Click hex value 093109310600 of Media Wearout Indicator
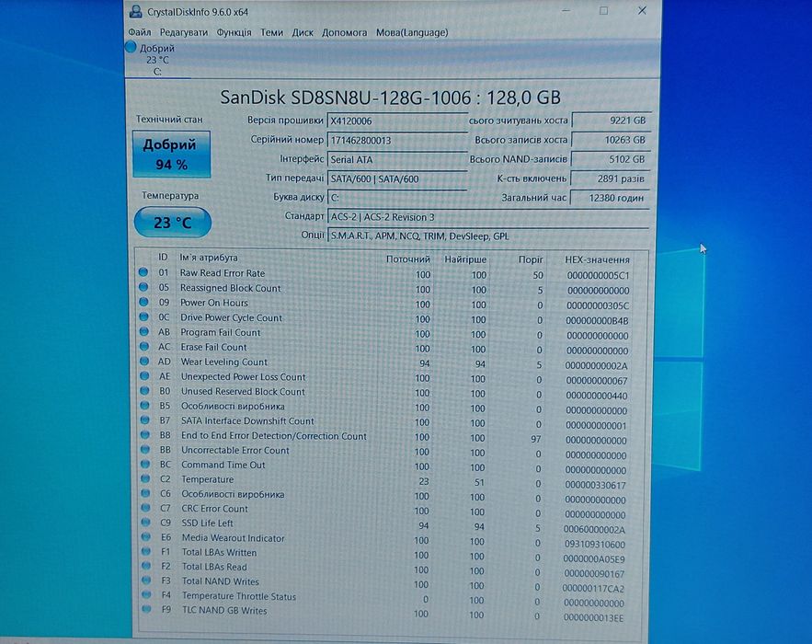 tap(594, 545)
